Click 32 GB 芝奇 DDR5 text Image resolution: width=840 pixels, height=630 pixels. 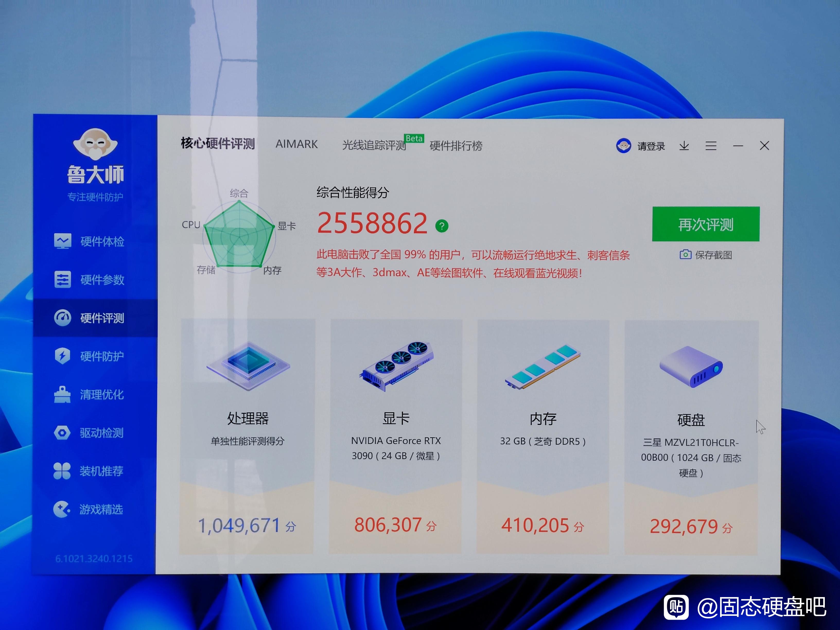click(543, 441)
